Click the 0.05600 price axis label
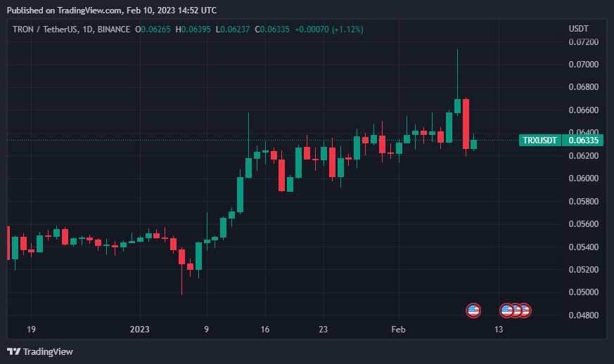The height and width of the screenshot is (364, 614). 584,224
